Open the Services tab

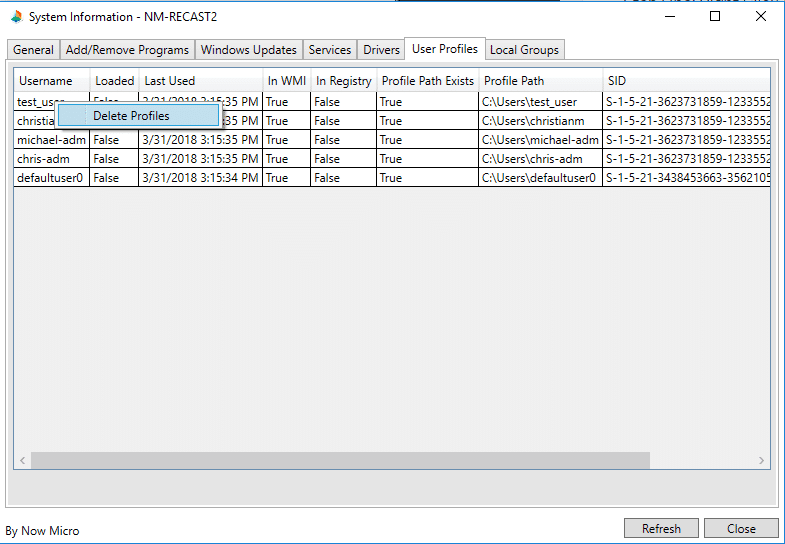330,50
